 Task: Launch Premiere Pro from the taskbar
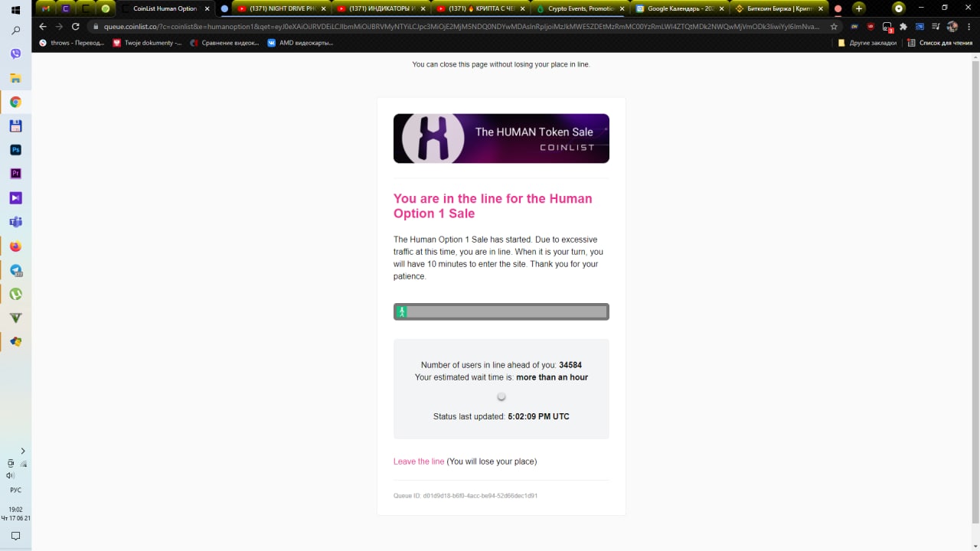pos(15,174)
